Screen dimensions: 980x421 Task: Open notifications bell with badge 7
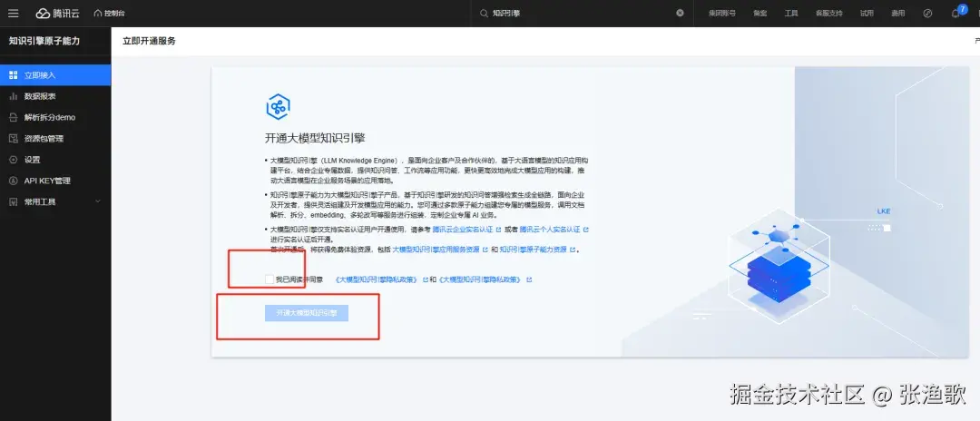(955, 13)
